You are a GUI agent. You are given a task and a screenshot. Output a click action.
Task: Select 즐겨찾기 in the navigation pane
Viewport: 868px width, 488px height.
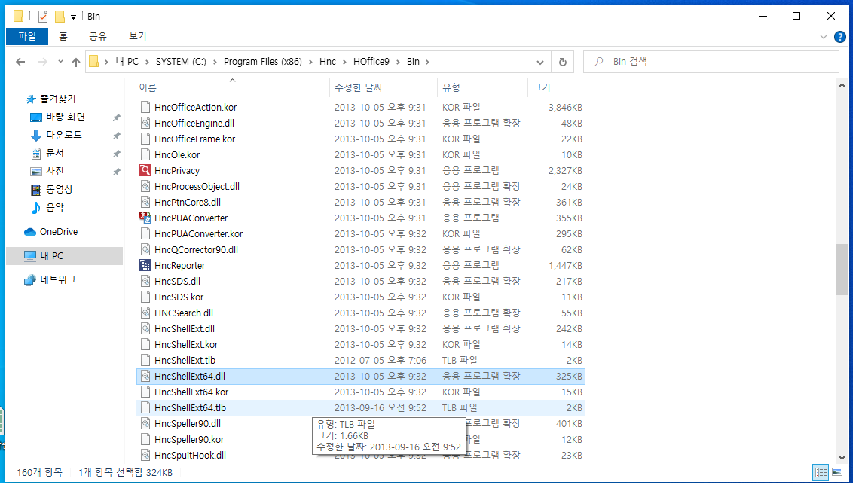(57, 99)
